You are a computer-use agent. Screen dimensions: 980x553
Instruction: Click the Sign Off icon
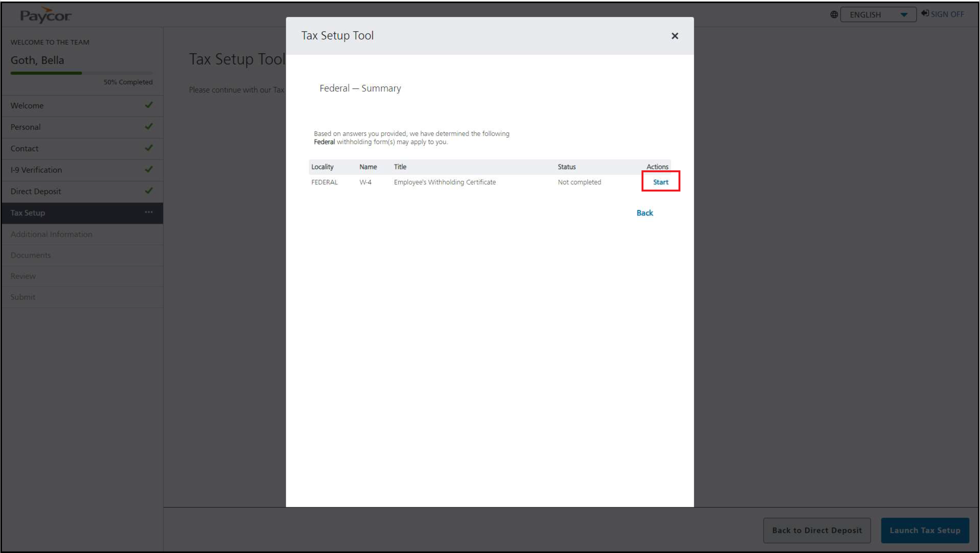pyautogui.click(x=925, y=13)
